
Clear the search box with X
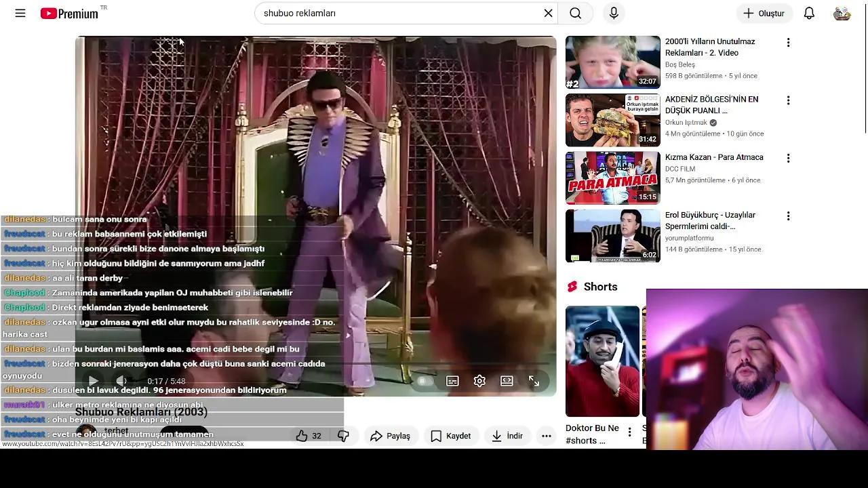tap(549, 13)
